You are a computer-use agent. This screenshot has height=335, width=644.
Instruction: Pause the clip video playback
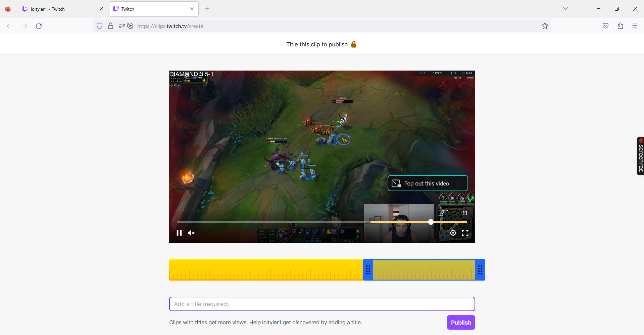coord(179,233)
